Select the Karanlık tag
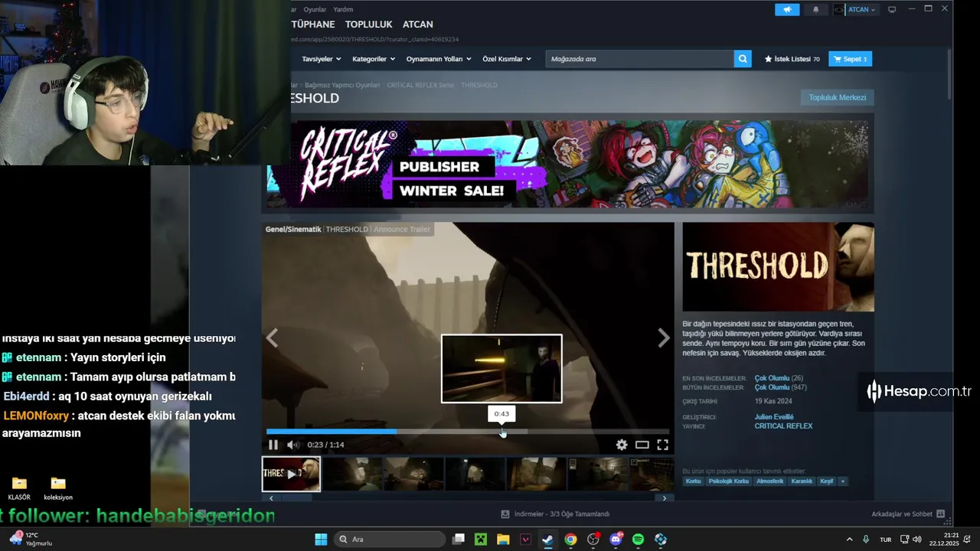Image resolution: width=980 pixels, height=551 pixels. [802, 481]
